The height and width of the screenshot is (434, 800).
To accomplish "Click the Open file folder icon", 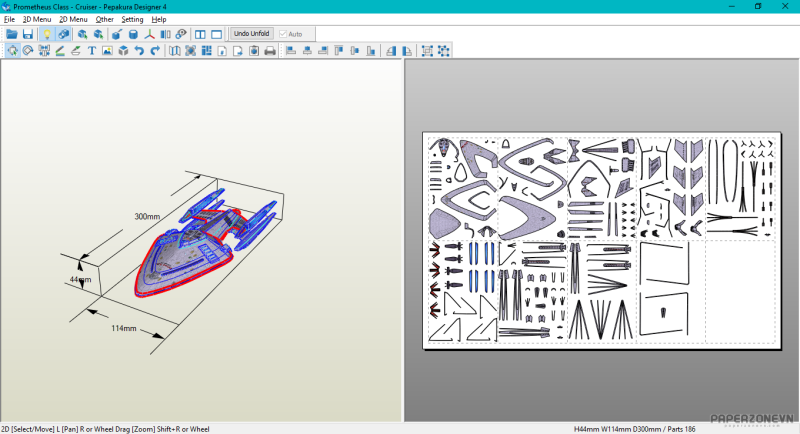I will [12, 34].
